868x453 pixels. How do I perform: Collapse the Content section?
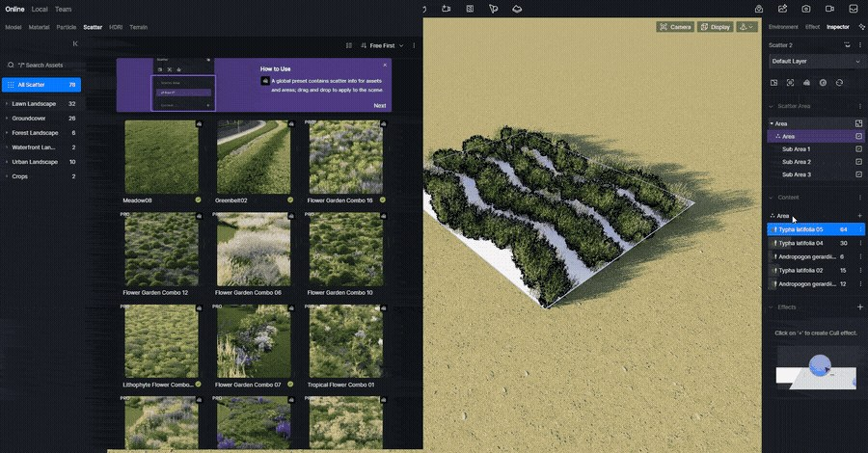[772, 198]
